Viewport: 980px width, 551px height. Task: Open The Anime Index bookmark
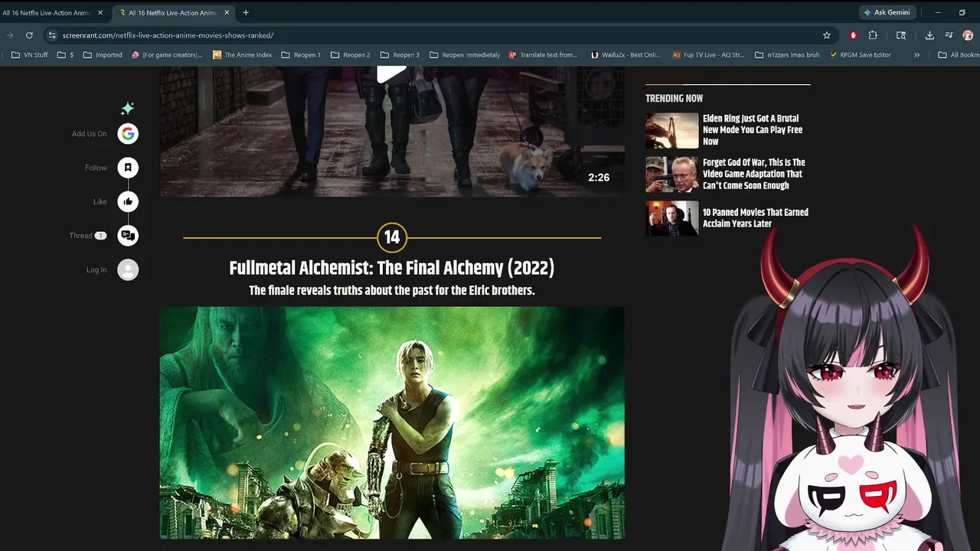click(242, 55)
